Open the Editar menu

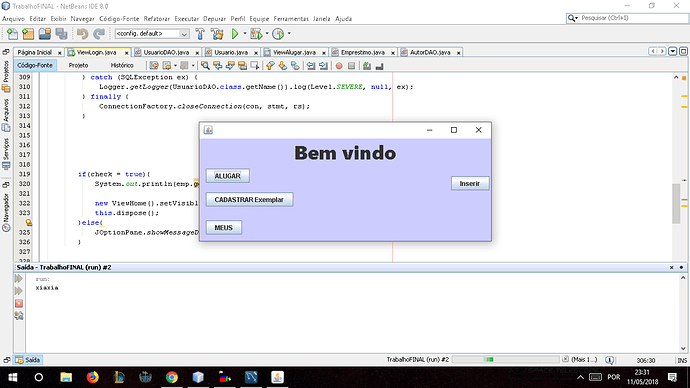coord(37,18)
